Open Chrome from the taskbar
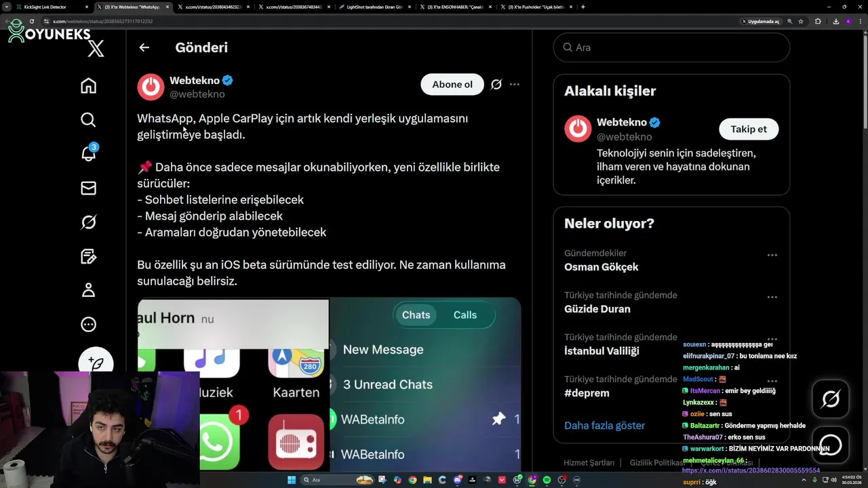 click(412, 480)
